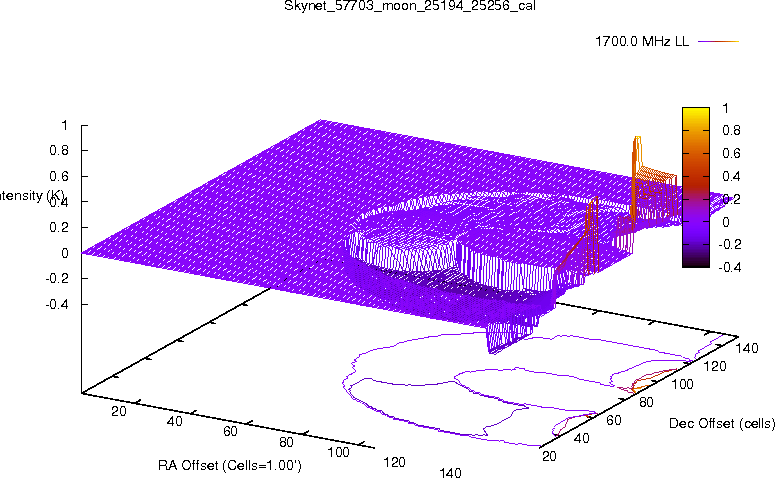
Task: Select the legend label 1700.0 MHz LL
Action: [642, 41]
